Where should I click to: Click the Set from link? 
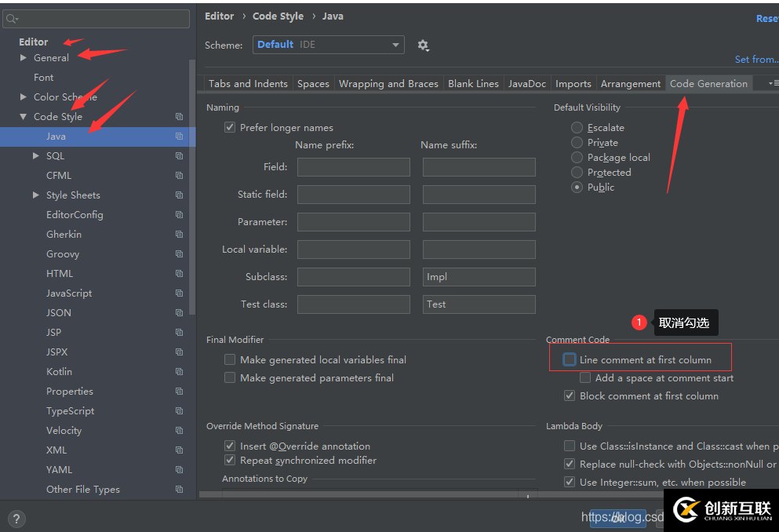click(x=755, y=60)
